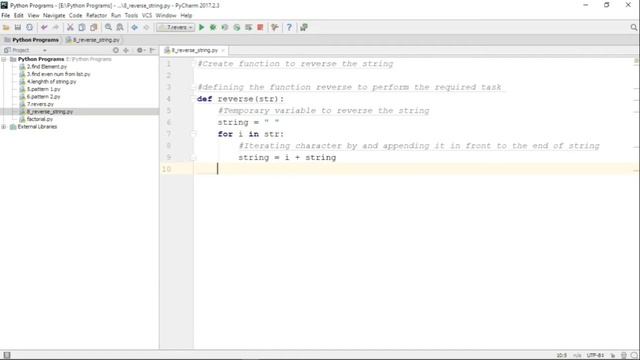
Task: Open Project panel gear options
Action: click(x=140, y=50)
